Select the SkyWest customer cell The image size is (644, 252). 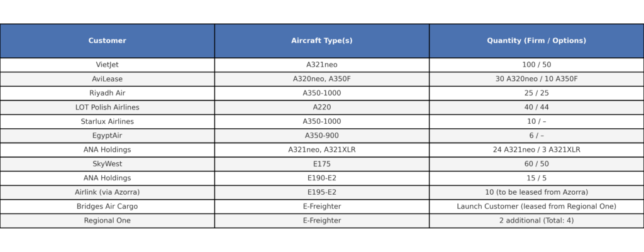(x=107, y=164)
